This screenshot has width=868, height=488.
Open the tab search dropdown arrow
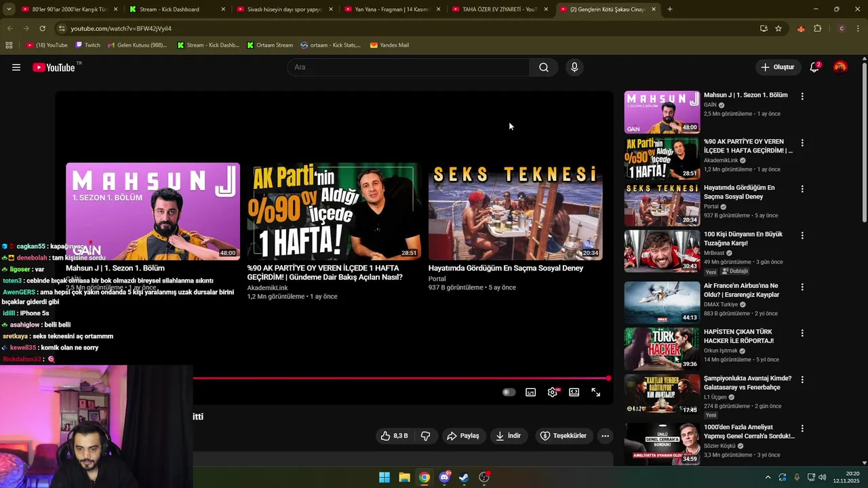click(9, 9)
